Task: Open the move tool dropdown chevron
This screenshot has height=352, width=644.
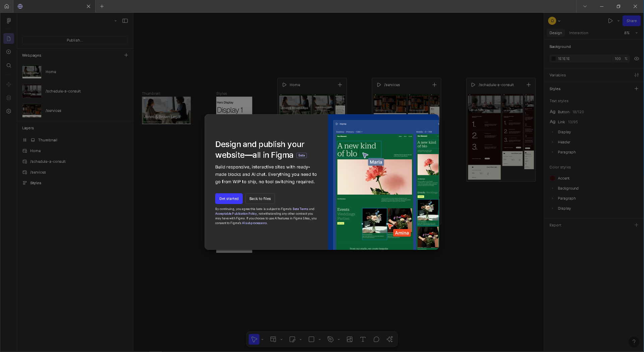Action: tap(262, 339)
